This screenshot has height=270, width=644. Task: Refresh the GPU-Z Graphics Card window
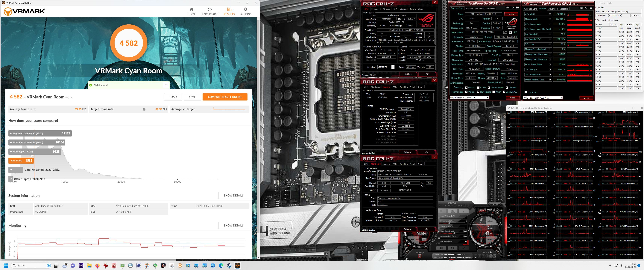513,7
